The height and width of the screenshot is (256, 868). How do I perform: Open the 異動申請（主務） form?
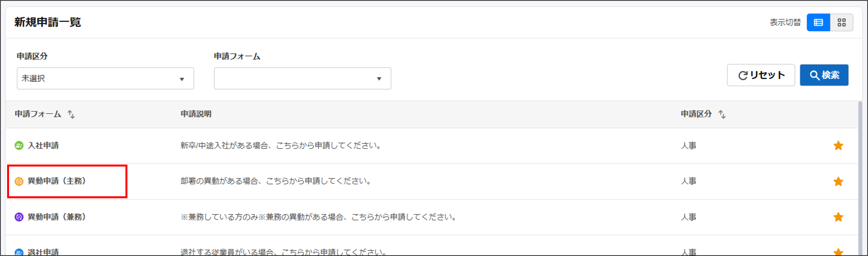pos(57,181)
